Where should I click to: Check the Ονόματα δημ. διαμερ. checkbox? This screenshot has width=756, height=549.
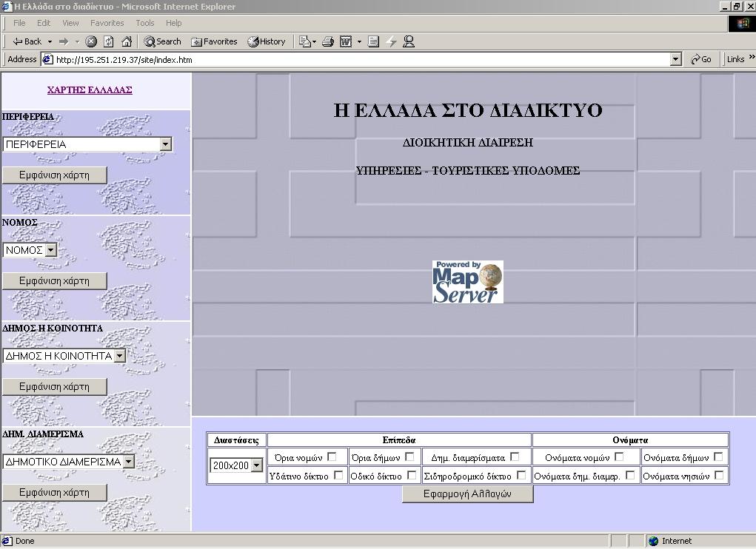pos(630,475)
